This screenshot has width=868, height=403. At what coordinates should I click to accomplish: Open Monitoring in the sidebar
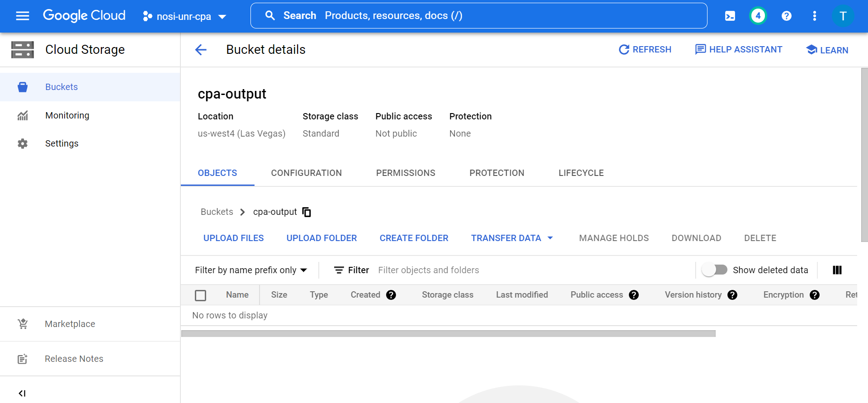pos(90,115)
